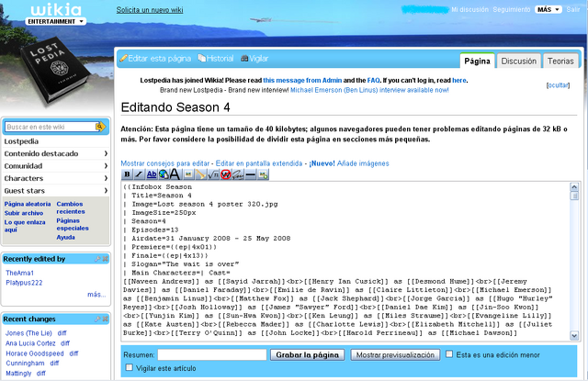Check 'Esta es una edición menor'
Viewport: 588px width, 381px height.
[x=449, y=354]
